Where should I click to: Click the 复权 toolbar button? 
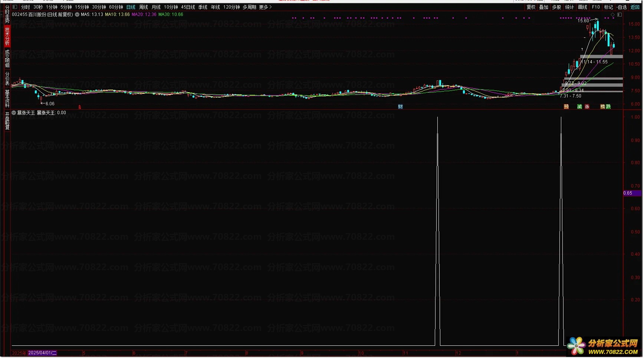(531, 7)
